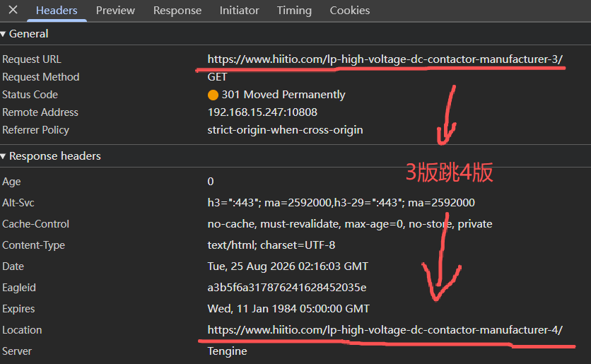Click the Alt-Svc header name
591x364 pixels.
[18, 203]
